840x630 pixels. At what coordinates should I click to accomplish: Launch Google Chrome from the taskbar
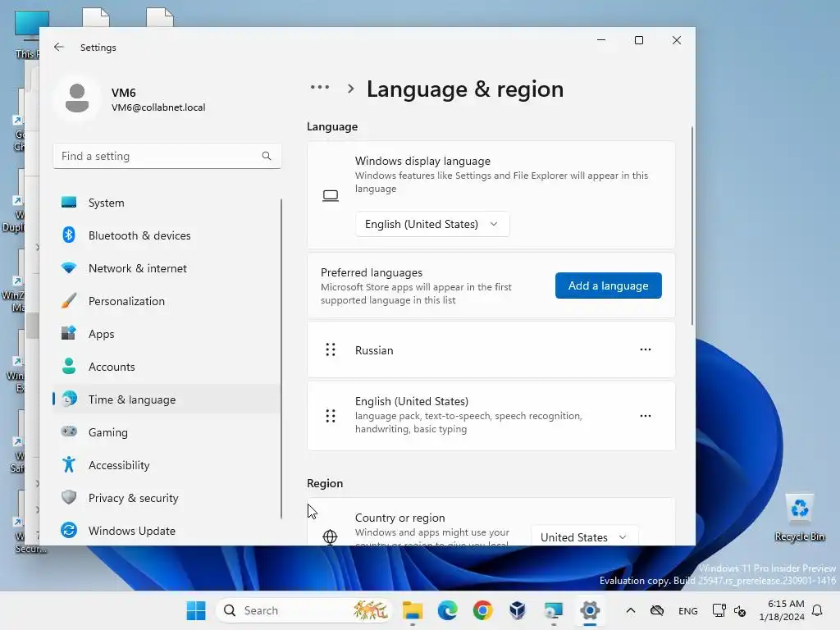[482, 610]
